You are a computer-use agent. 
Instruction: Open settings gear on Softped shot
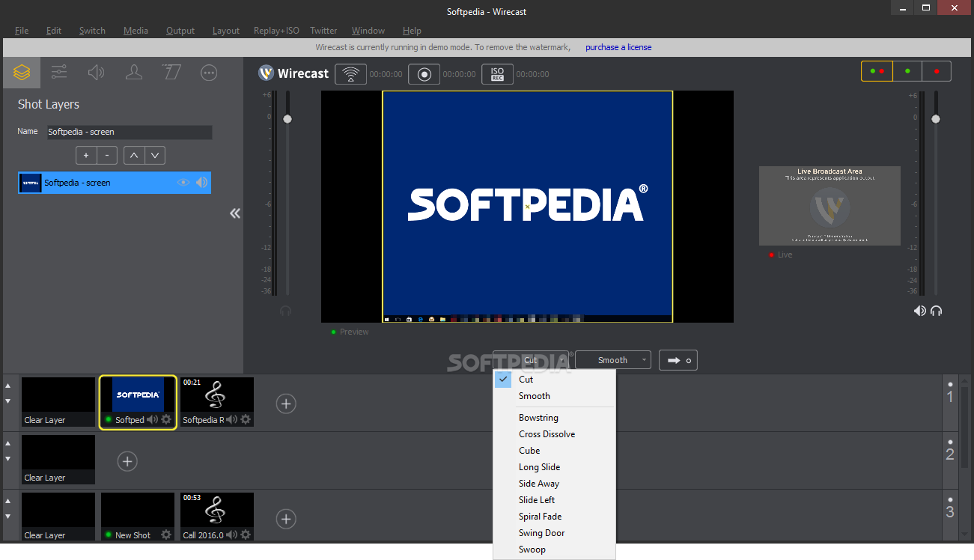click(166, 420)
